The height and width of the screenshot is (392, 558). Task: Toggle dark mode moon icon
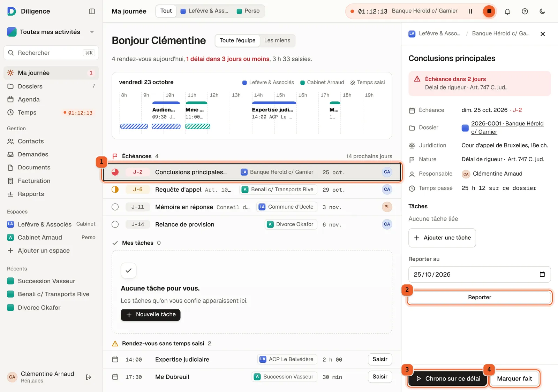click(542, 11)
